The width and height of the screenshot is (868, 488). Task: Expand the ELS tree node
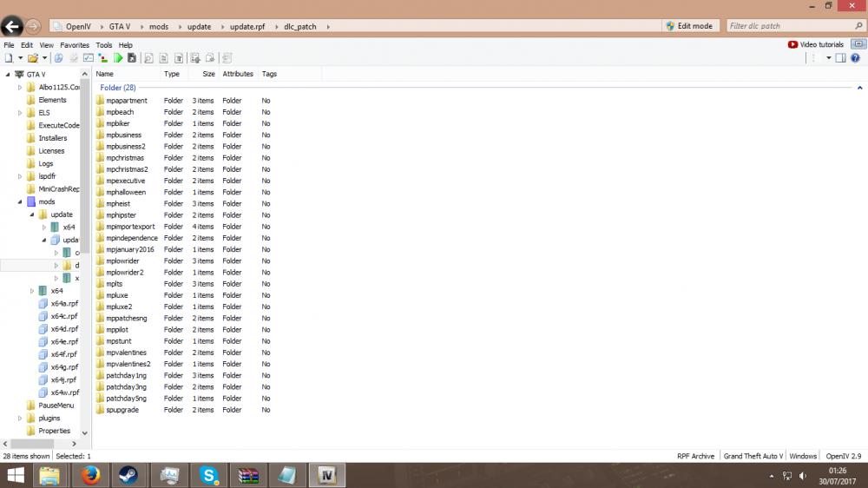point(20,112)
